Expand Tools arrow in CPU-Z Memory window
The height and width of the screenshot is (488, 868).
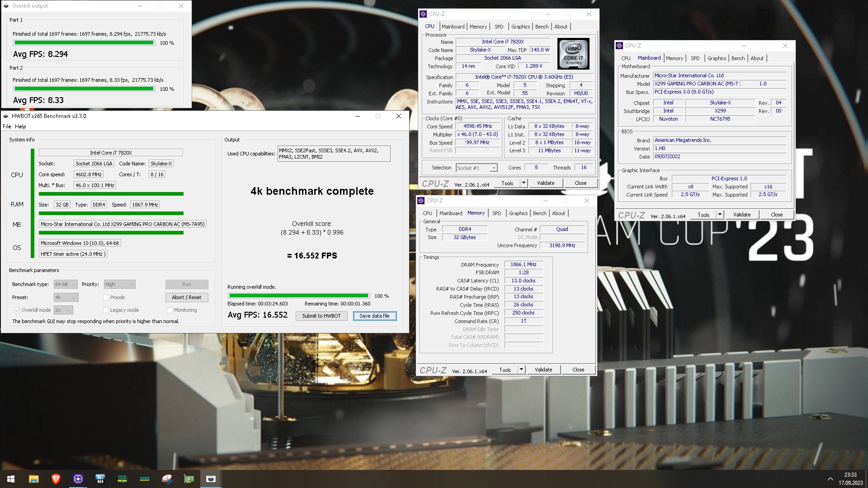(x=521, y=370)
